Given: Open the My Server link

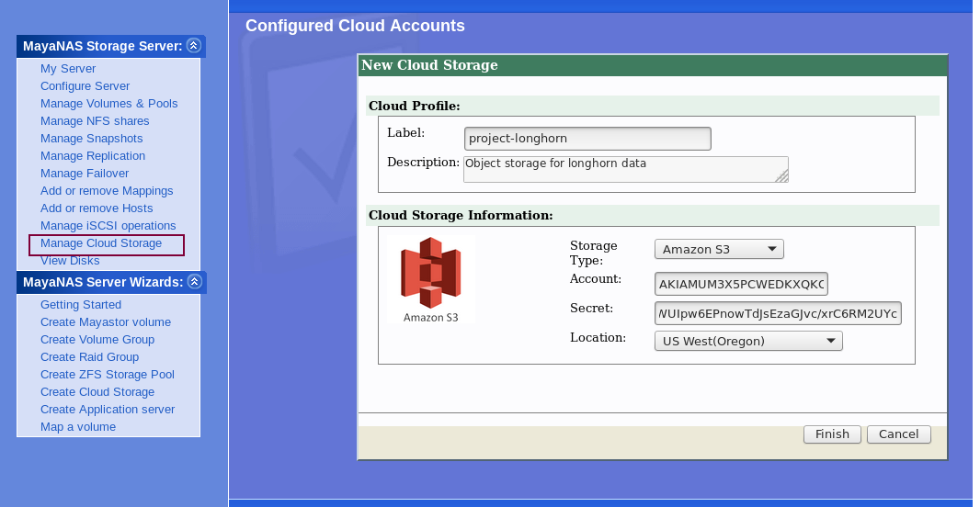Looking at the screenshot, I should pyautogui.click(x=68, y=69).
